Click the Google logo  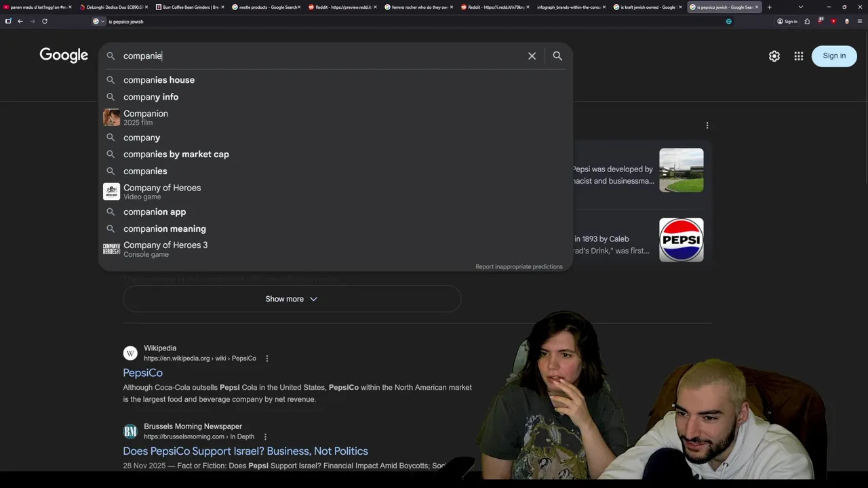(64, 56)
